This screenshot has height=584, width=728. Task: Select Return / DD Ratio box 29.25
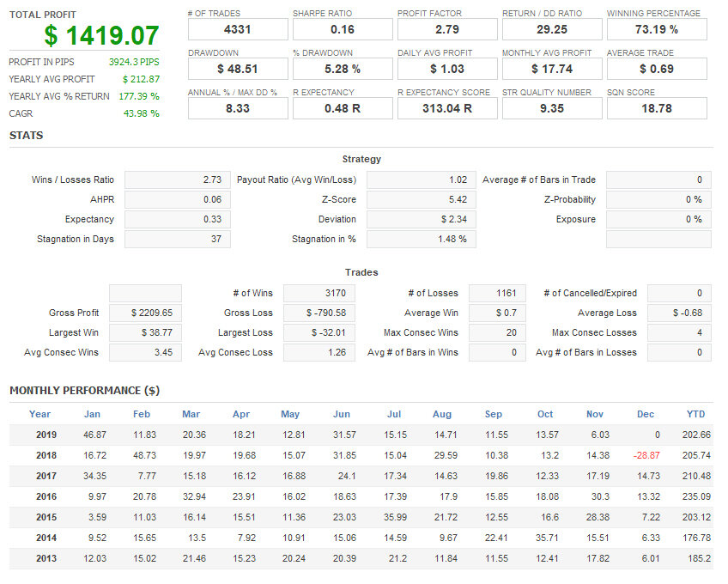[x=552, y=29]
